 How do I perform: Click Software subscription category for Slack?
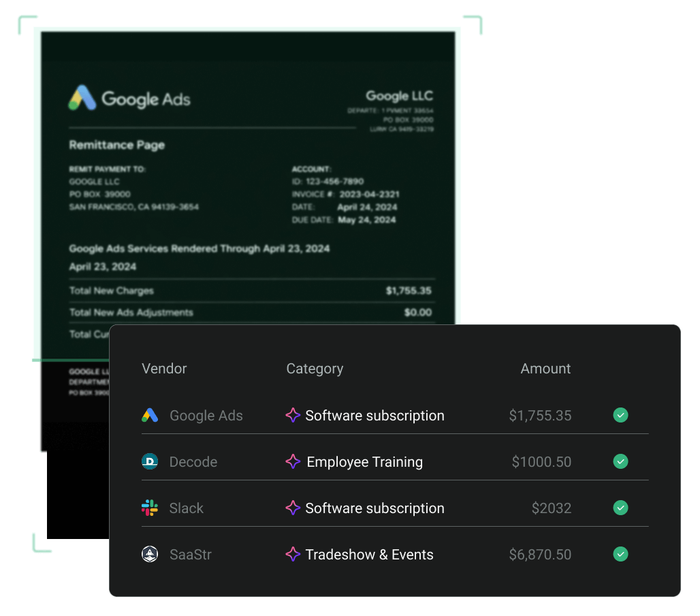(x=375, y=508)
